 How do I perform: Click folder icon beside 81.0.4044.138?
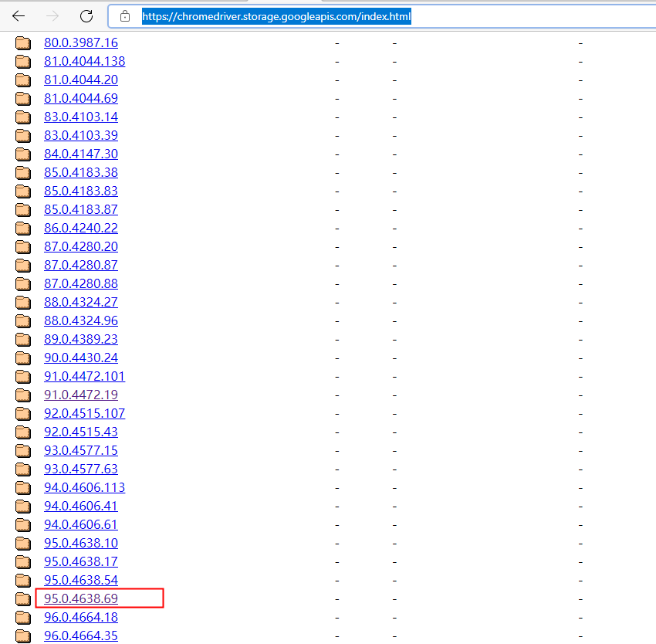tap(23, 61)
